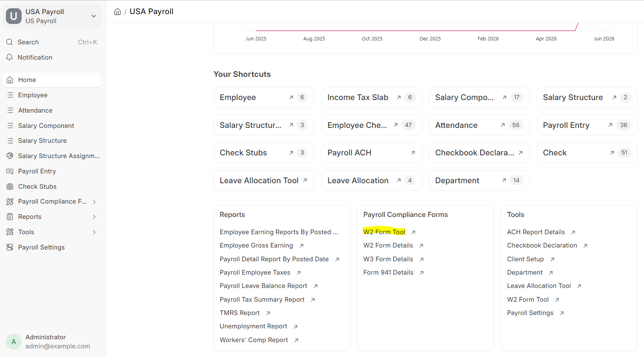Image resolution: width=644 pixels, height=357 pixels.
Task: Click the Payroll Entry sidebar icon
Action: click(x=10, y=171)
